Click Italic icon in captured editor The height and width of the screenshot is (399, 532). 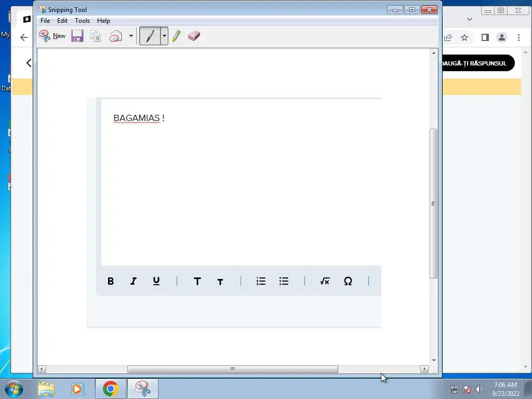[134, 281]
